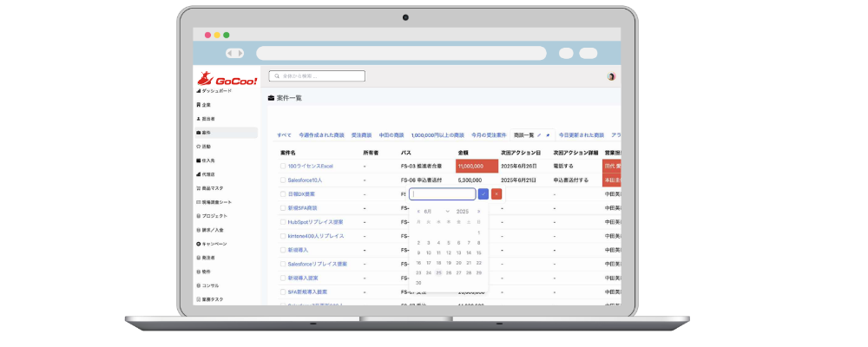
Task: Tick the checkbox for 日報DX提案
Action: pyautogui.click(x=283, y=194)
